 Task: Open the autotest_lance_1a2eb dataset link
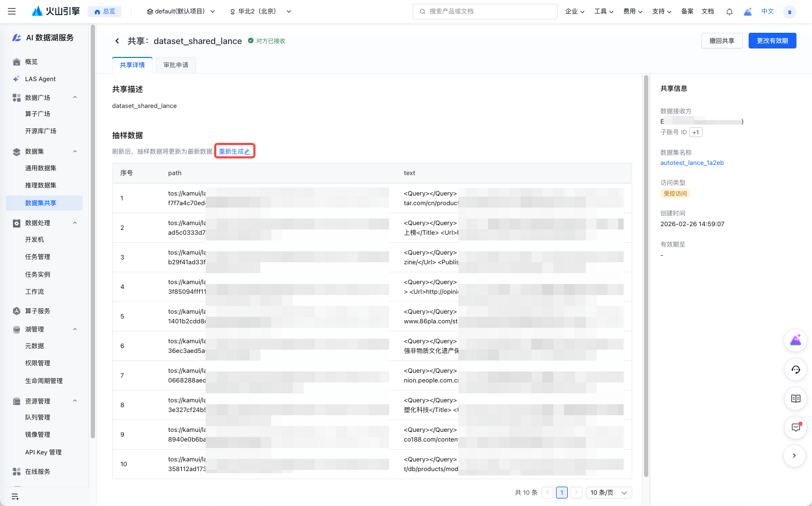click(692, 163)
